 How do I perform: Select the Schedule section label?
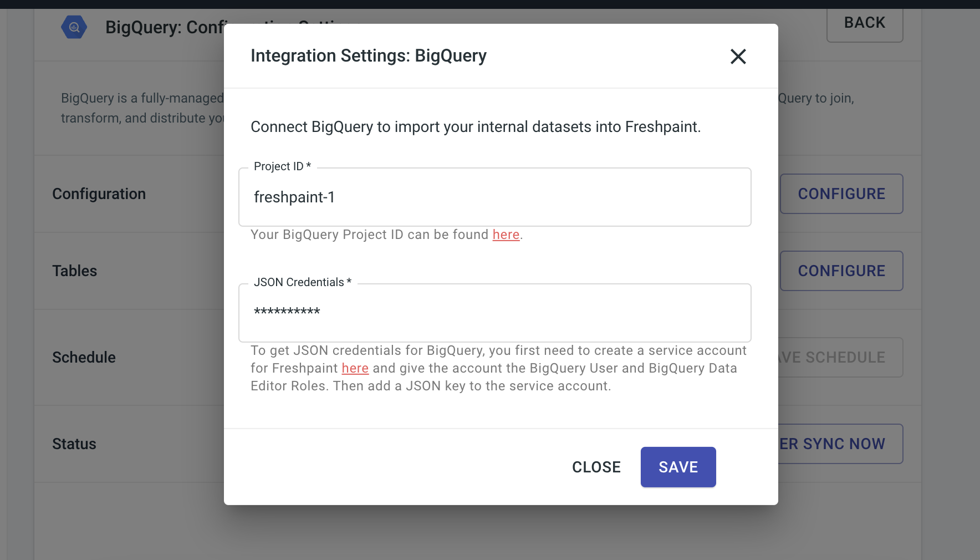pyautogui.click(x=84, y=358)
